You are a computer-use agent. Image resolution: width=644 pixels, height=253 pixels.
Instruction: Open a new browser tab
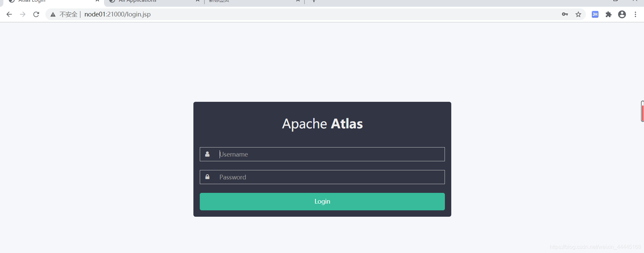pyautogui.click(x=314, y=1)
